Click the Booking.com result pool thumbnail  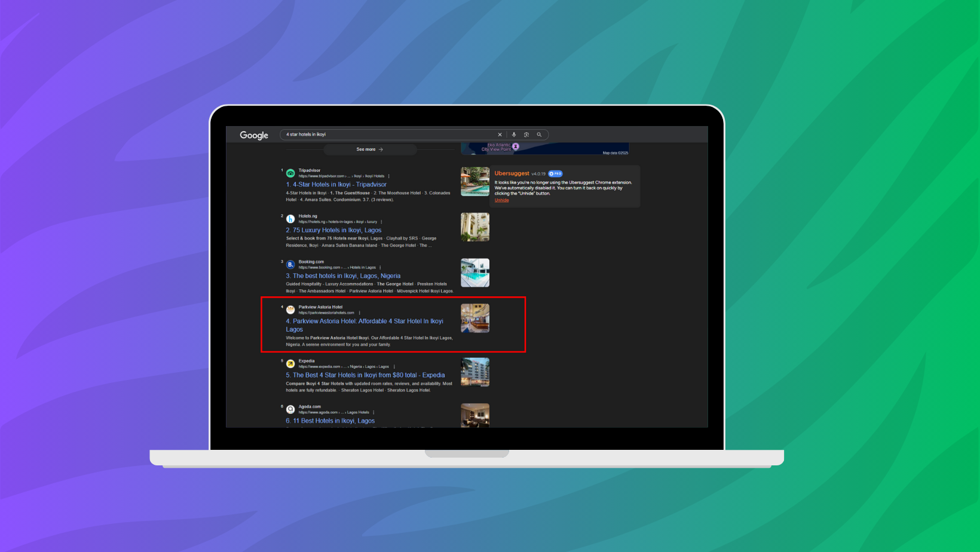[x=475, y=273]
